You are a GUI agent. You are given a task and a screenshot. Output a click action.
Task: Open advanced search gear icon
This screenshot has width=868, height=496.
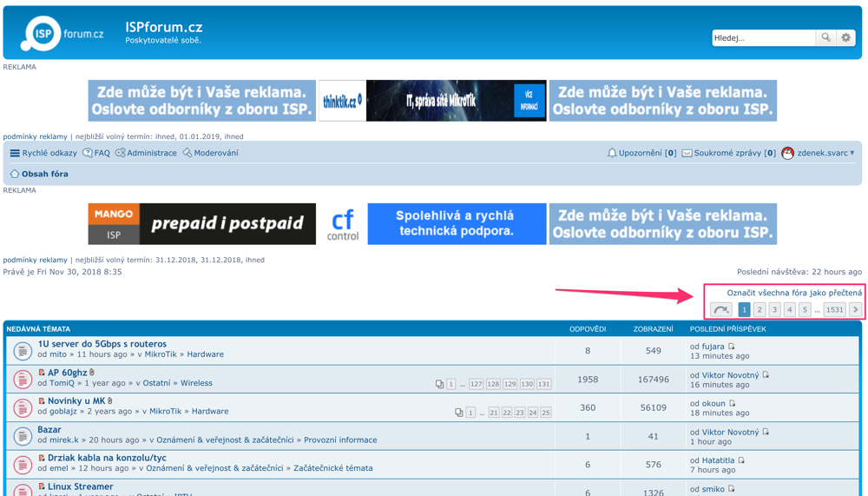(845, 37)
